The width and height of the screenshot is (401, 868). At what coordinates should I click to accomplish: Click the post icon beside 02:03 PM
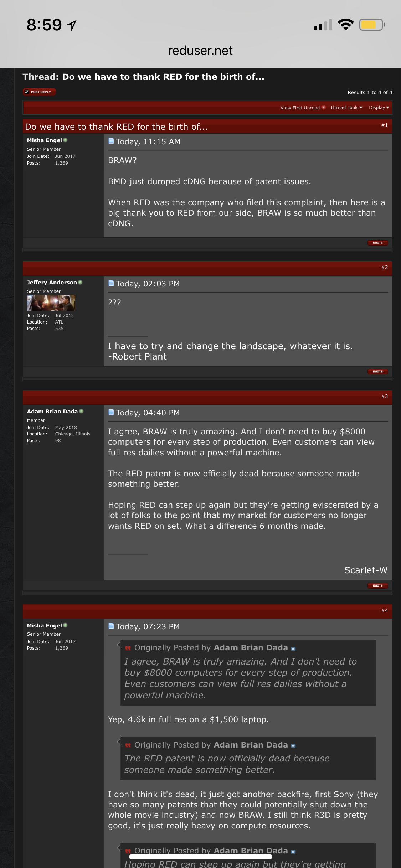[x=111, y=283]
